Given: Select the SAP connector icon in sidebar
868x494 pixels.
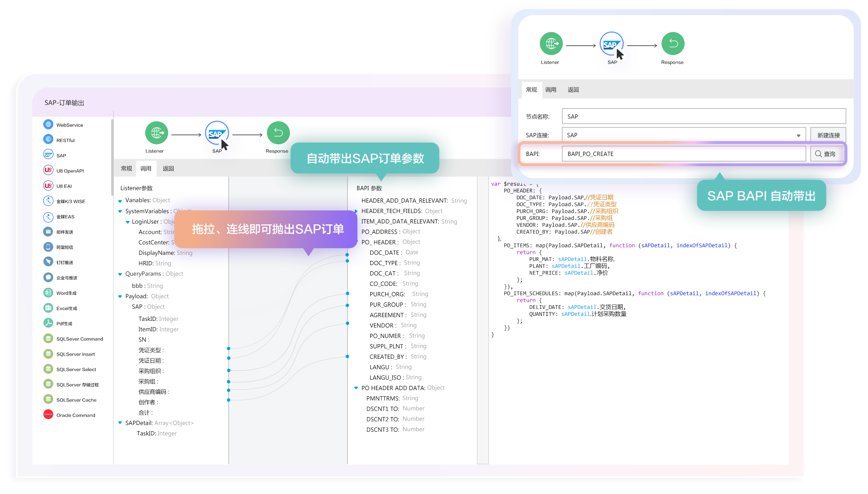Looking at the screenshot, I should [x=48, y=155].
